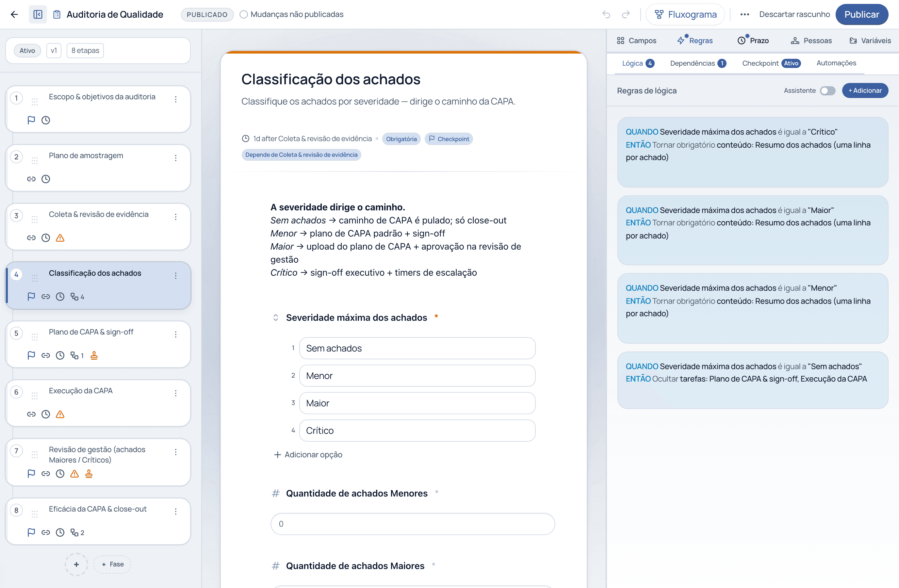Click Descartar rascunho
This screenshot has height=588, width=899.
(794, 14)
